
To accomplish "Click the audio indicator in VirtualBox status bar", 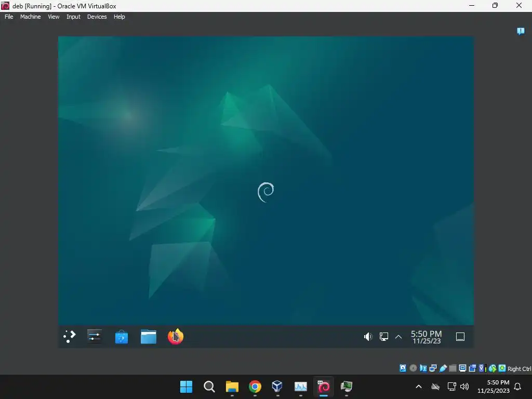I will pos(423,368).
